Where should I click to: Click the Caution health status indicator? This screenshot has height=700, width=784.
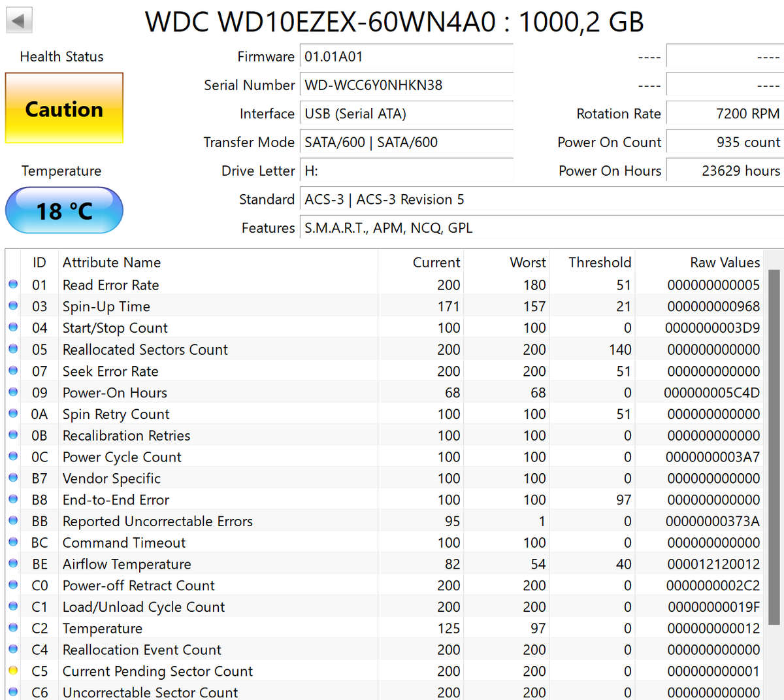63,109
